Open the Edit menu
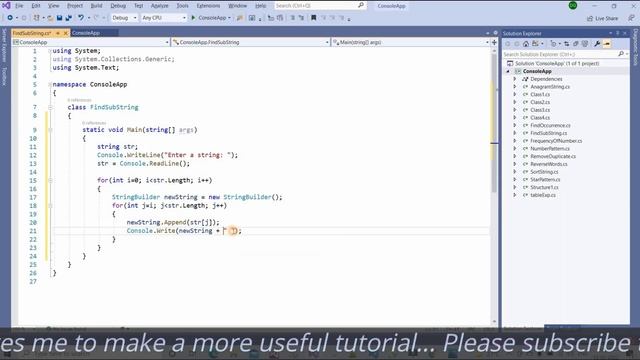Screen dimensions: 640x360 click(x=36, y=6)
